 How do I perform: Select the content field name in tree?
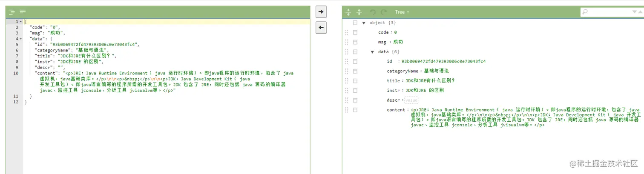point(396,110)
